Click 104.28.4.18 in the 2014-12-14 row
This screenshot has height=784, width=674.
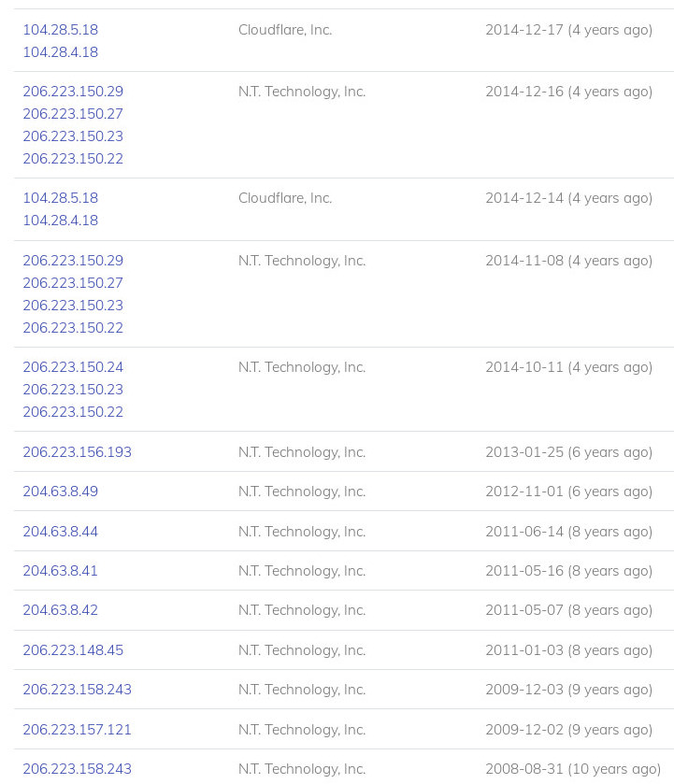coord(61,221)
